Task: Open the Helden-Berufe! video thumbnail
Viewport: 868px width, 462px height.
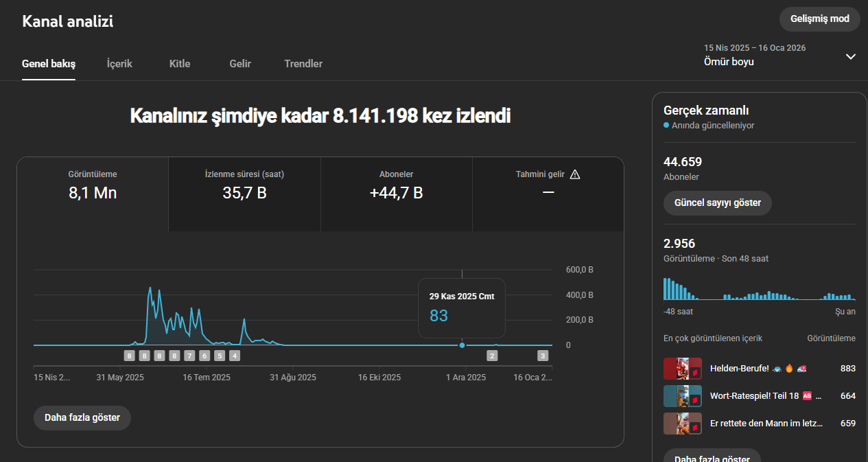Action: tap(683, 369)
